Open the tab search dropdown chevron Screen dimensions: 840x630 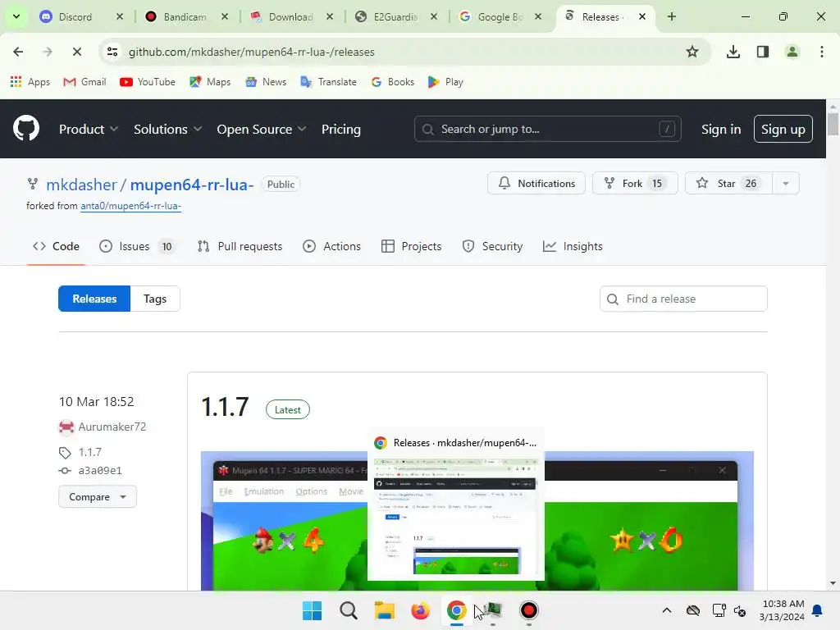tap(16, 16)
